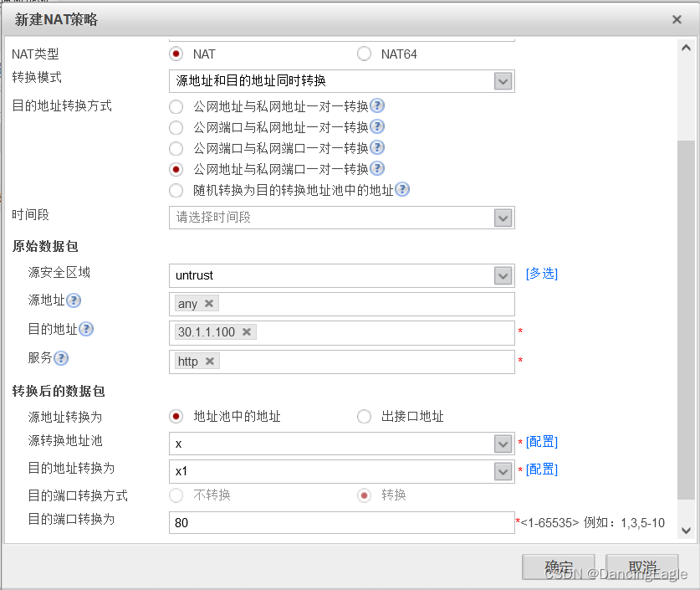Close the 新建NAT策略 dialog
The height and width of the screenshot is (590, 700).
pyautogui.click(x=677, y=19)
